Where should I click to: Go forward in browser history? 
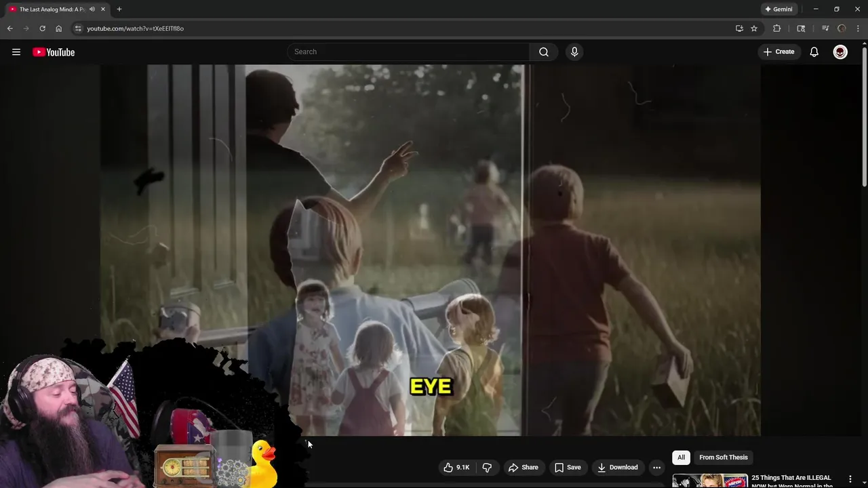pyautogui.click(x=26, y=28)
